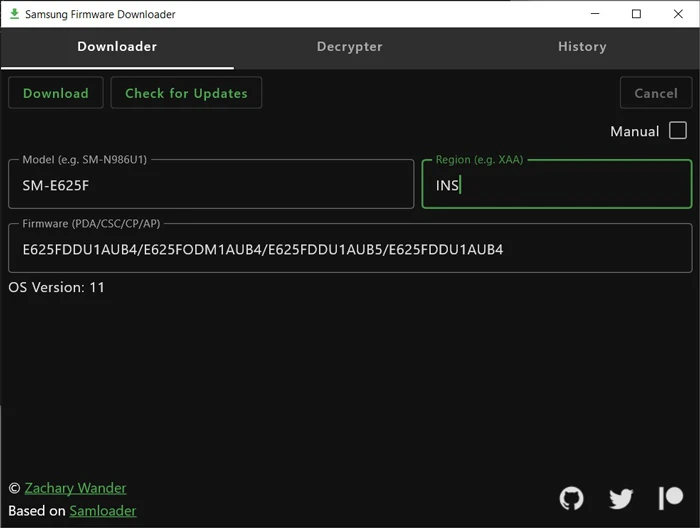Select the Firmware (PDA/CSC/CP/AP) text field
The width and height of the screenshot is (700, 528).
pyautogui.click(x=350, y=249)
